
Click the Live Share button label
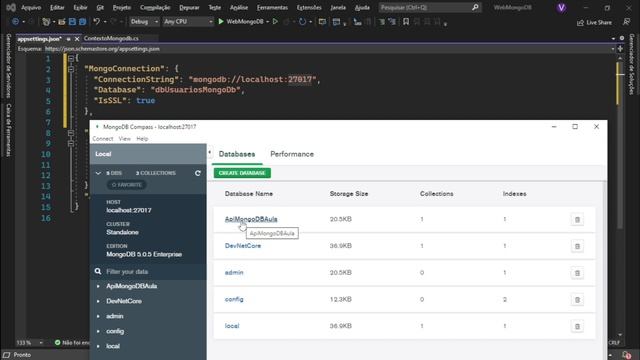[599, 23]
